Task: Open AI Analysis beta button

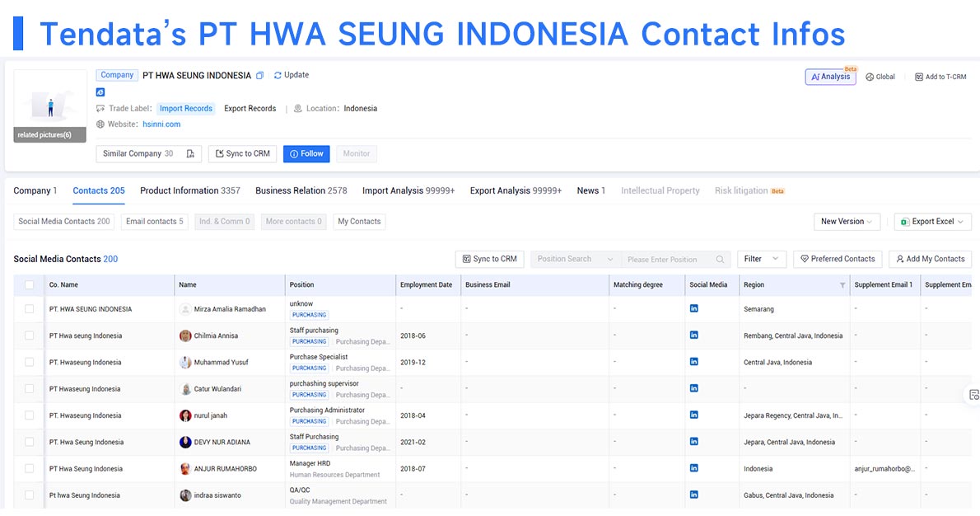Action: (x=830, y=77)
